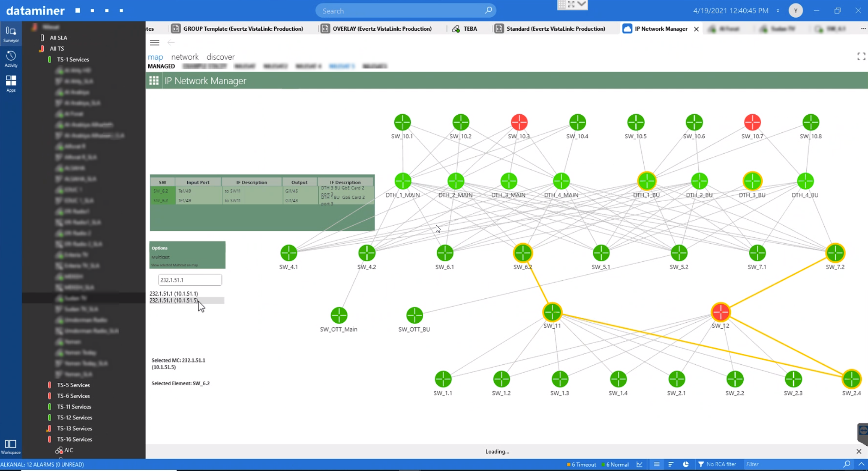The width and height of the screenshot is (868, 471).
Task: Click the SW_6.2 highlighted switch node
Action: (523, 253)
